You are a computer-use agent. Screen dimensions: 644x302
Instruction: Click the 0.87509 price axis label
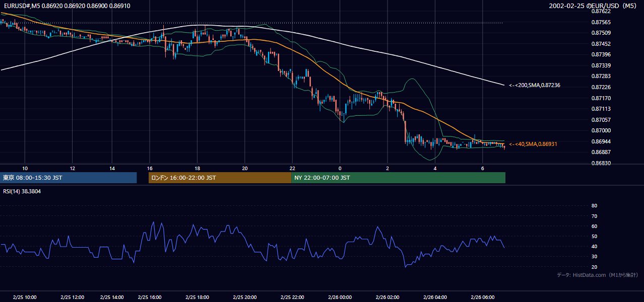click(601, 33)
